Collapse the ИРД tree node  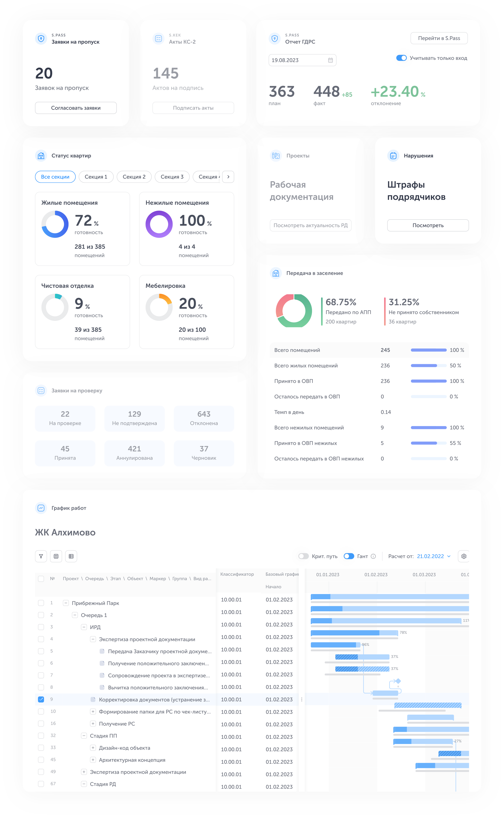[84, 627]
